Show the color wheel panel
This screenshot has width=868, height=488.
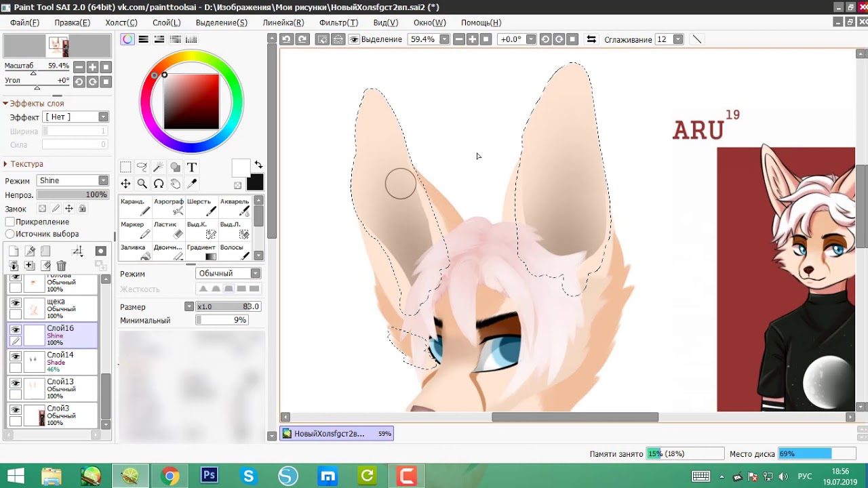point(127,39)
